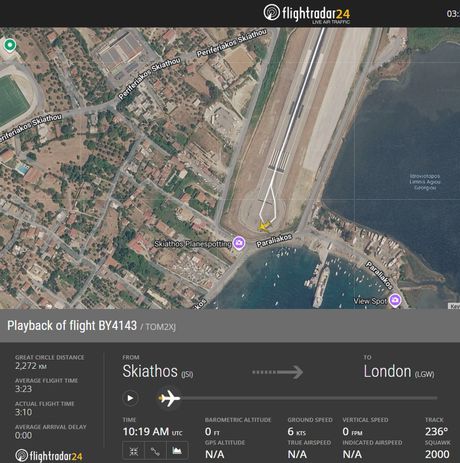Image resolution: width=460 pixels, height=463 pixels.
Task: Click the Paraliakos road label near the runway end
Action: 274,240
